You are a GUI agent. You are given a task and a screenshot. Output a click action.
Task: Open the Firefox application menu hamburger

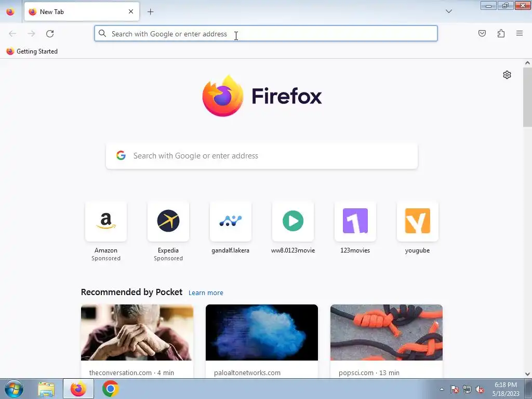point(520,33)
